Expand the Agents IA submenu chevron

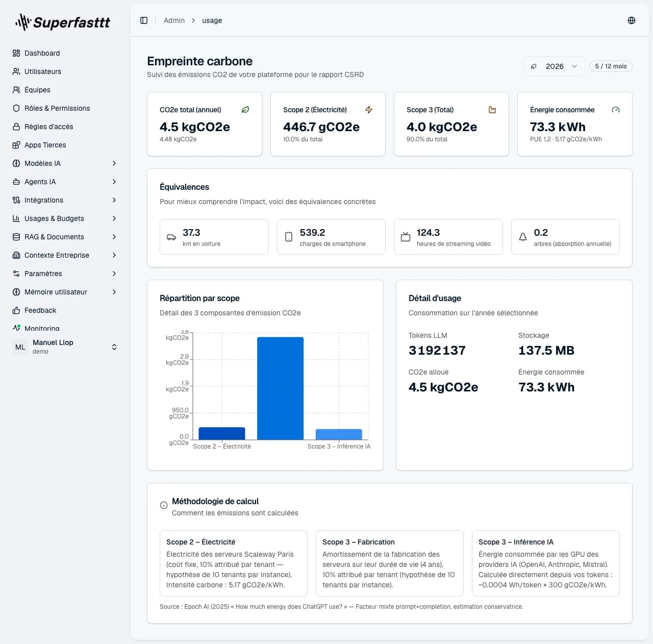[114, 182]
